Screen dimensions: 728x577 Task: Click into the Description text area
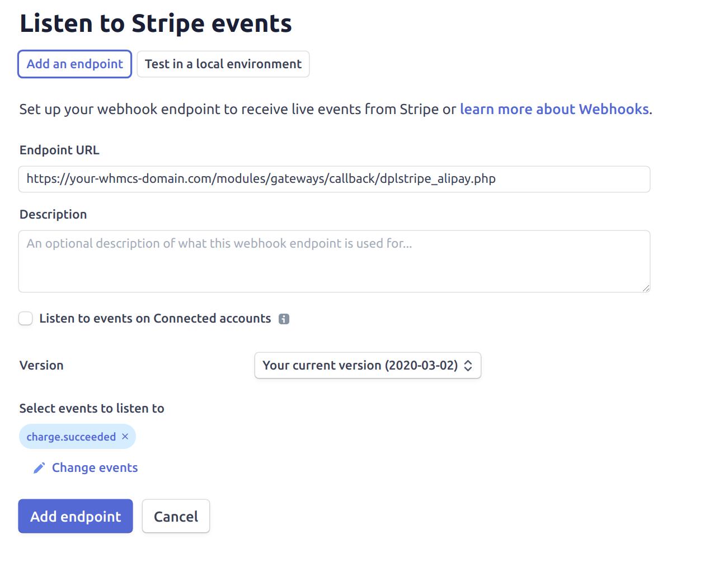point(334,261)
